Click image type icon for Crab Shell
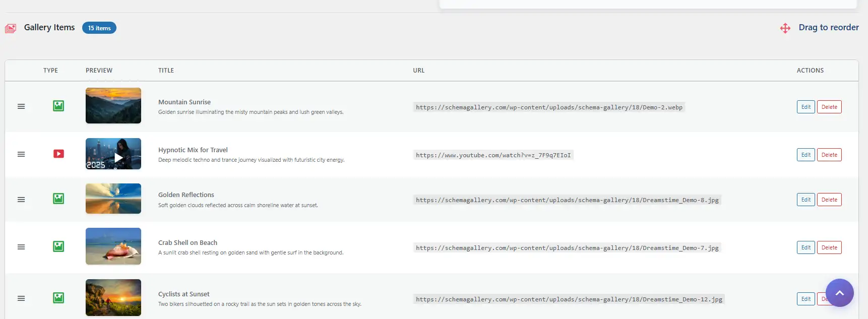 click(x=58, y=246)
